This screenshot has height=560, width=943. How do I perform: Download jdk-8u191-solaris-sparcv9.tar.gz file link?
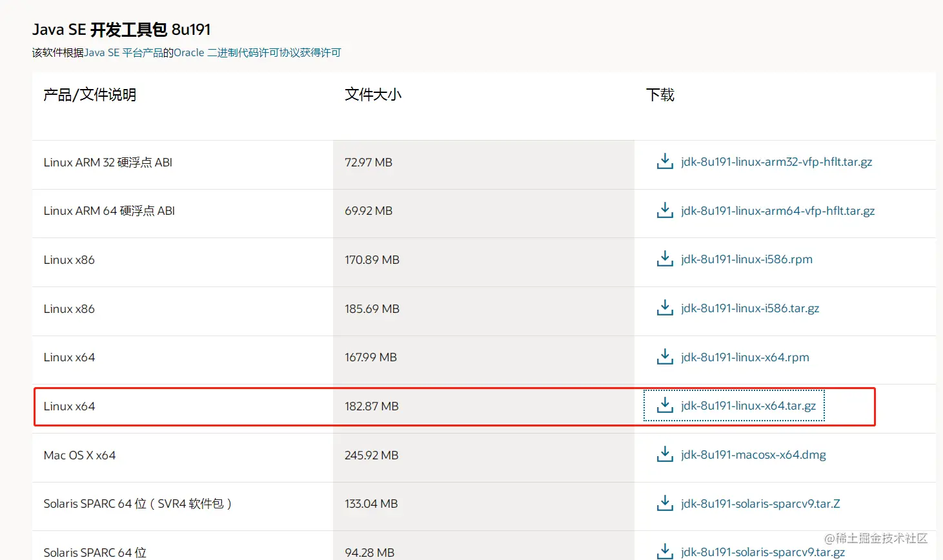763,552
